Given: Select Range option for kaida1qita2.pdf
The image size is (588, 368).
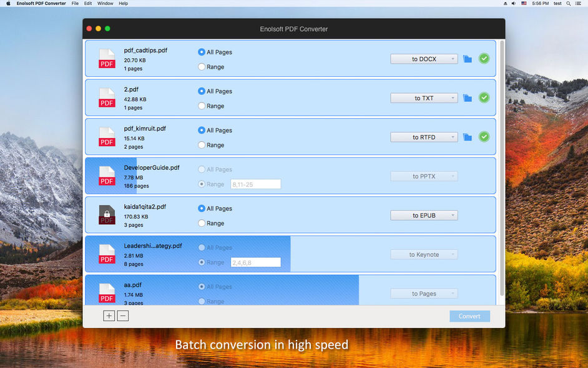Looking at the screenshot, I should coord(201,223).
